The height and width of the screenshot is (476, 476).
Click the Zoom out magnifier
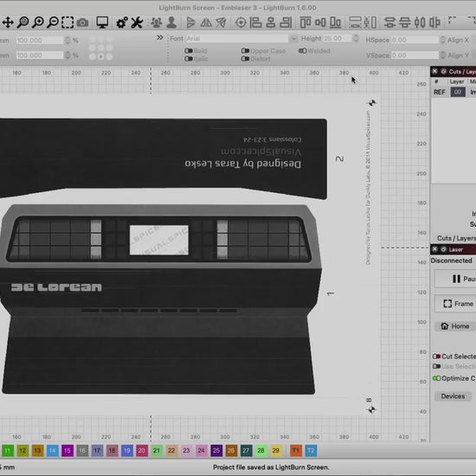[53, 23]
